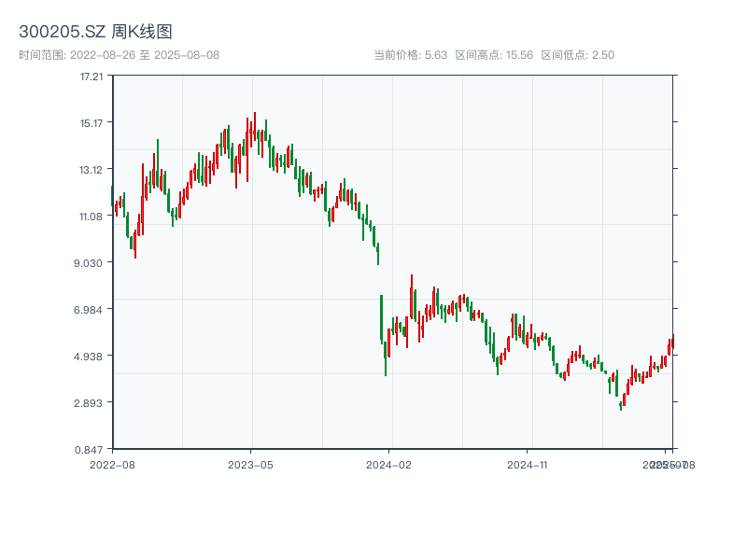Click the 300205.SZ 周K线图 chart title
The width and height of the screenshot is (747, 560).
point(95,33)
